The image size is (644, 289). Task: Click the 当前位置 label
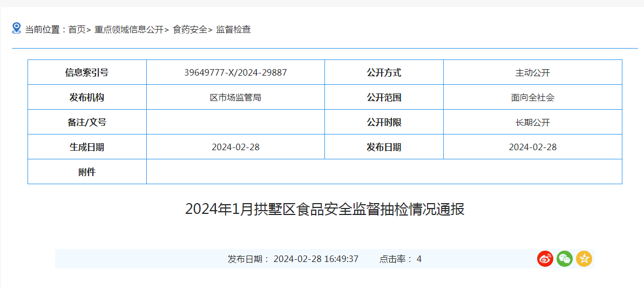click(x=46, y=30)
